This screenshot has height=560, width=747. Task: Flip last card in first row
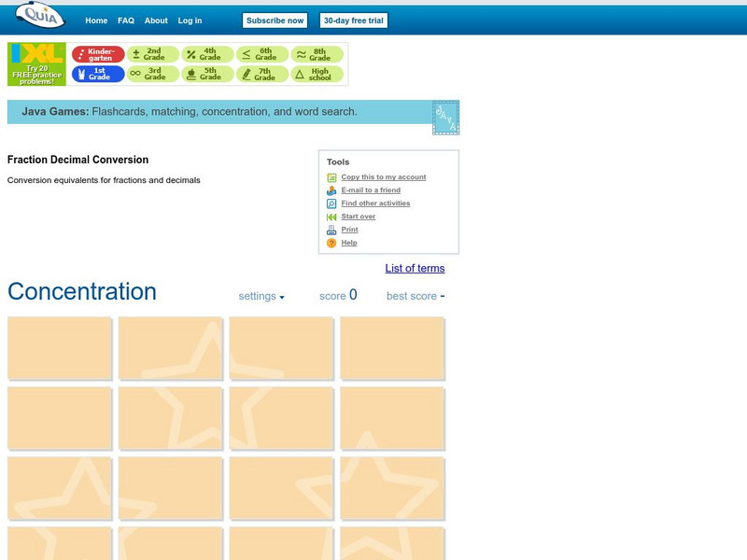coord(392,348)
